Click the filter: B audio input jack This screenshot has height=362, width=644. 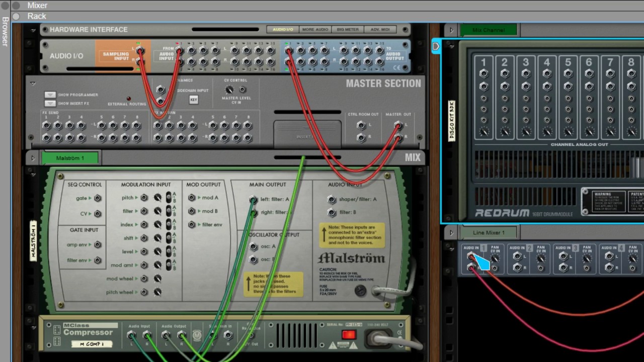(x=332, y=212)
